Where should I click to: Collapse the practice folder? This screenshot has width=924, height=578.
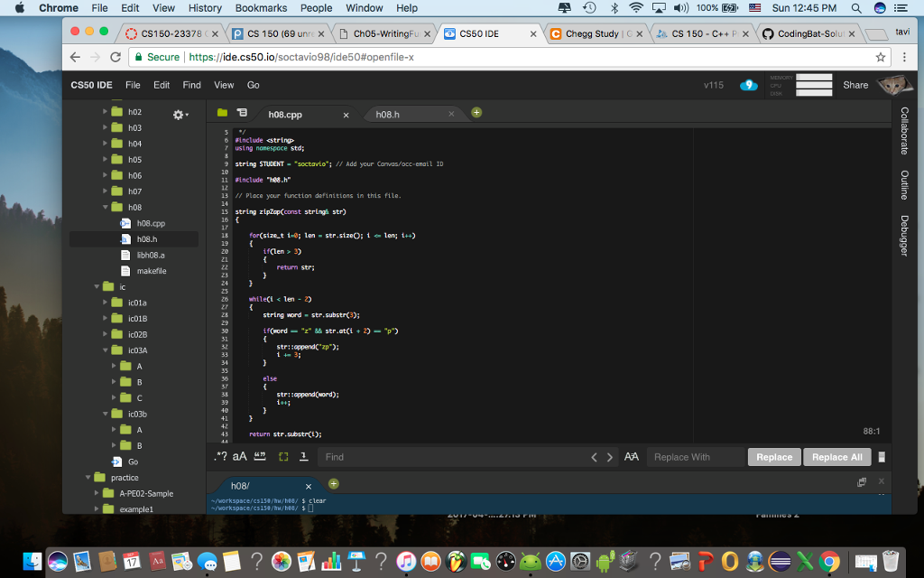88,478
